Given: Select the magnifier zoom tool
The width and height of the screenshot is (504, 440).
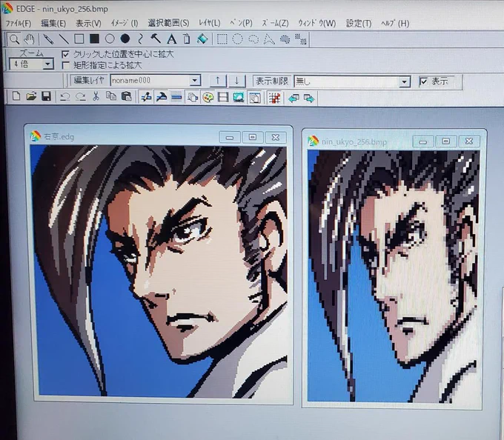Looking at the screenshot, I should (x=14, y=39).
